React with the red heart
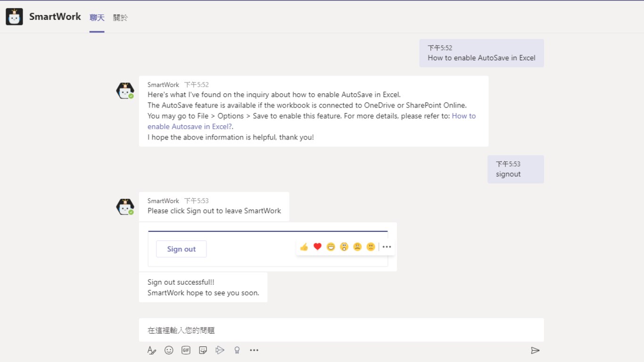 click(317, 247)
